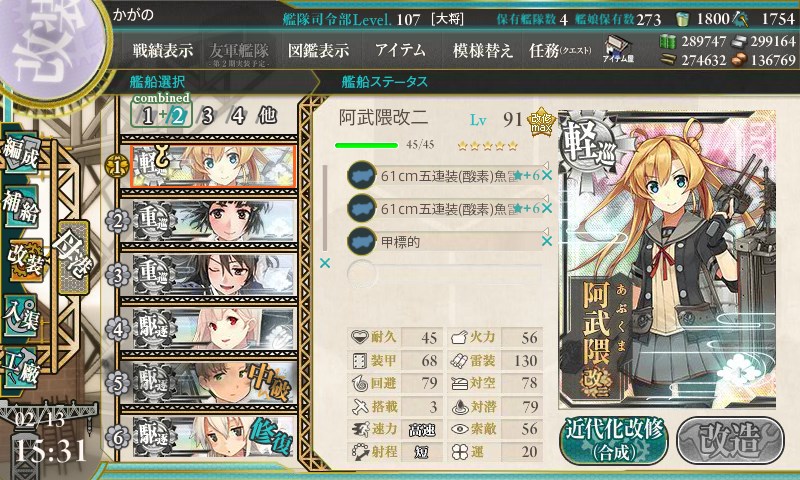Click the アイテム屋 shop icon
This screenshot has width=800, height=480.
point(618,49)
